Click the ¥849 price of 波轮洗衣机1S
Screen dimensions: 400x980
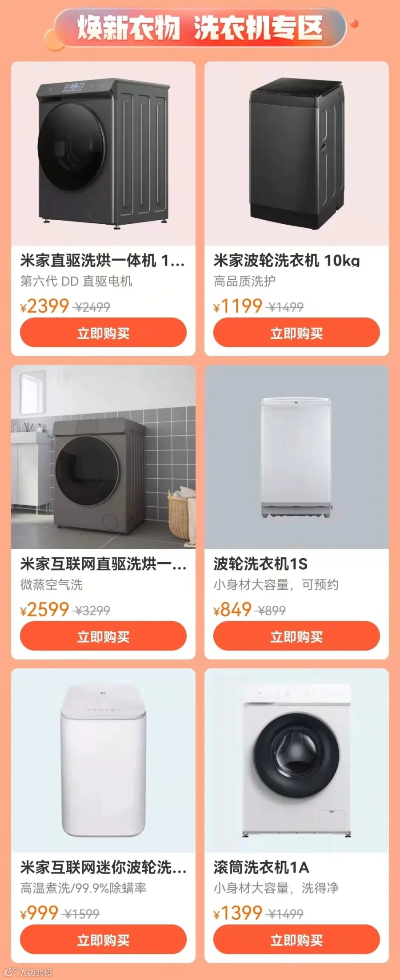[232, 609]
